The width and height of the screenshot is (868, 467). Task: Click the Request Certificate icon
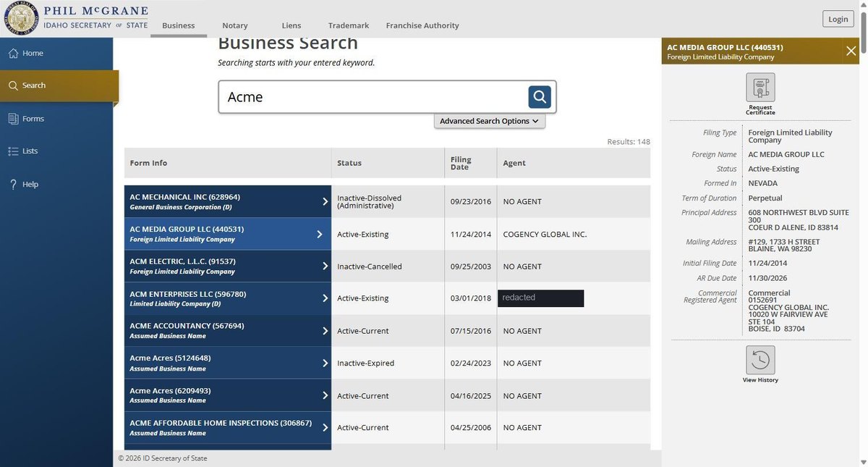pos(760,88)
